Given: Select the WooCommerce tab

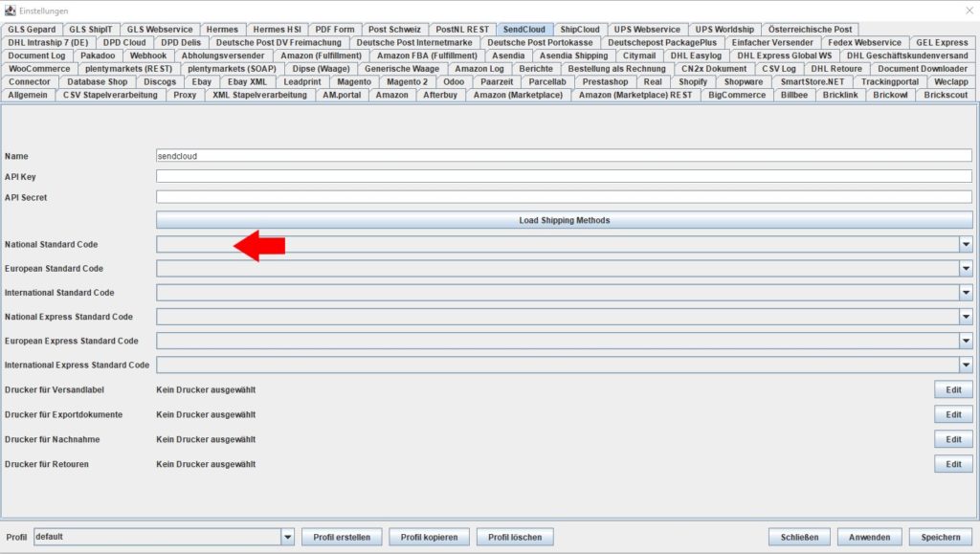Looking at the screenshot, I should coord(39,69).
